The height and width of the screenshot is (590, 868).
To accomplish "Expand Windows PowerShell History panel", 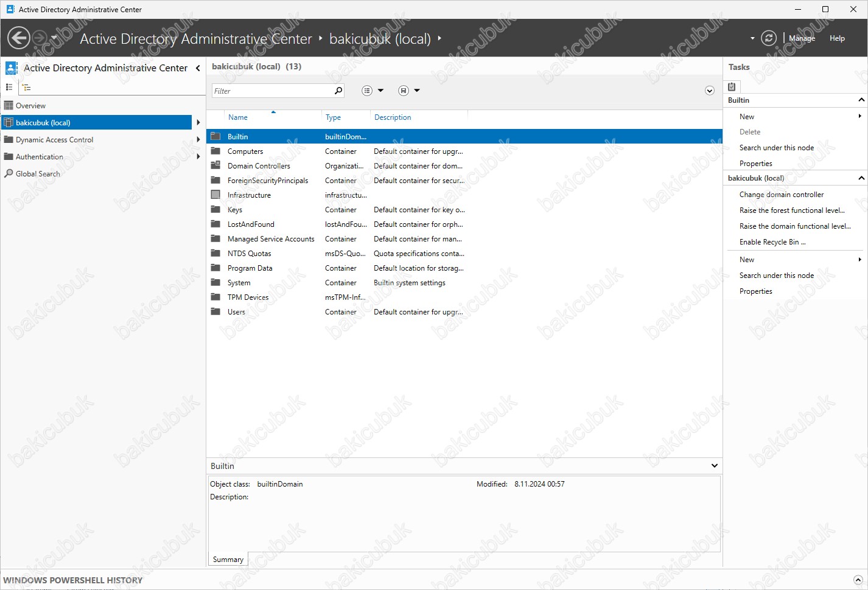I will [858, 580].
